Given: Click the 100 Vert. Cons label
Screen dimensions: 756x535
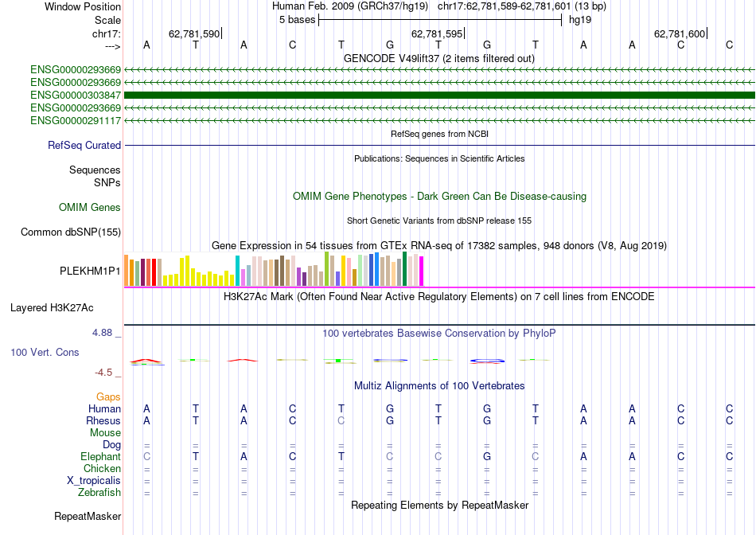Looking at the screenshot, I should pyautogui.click(x=45, y=352).
